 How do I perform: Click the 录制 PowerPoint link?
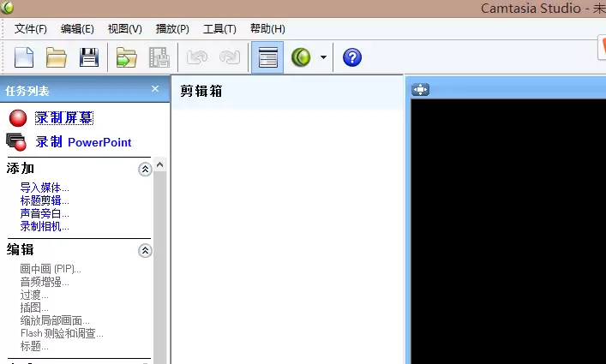83,142
